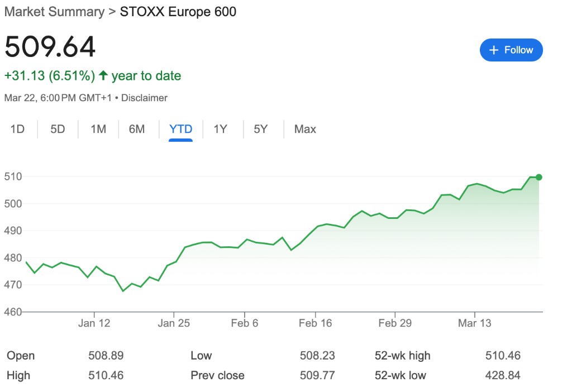Select the YTD tab

pyautogui.click(x=180, y=129)
